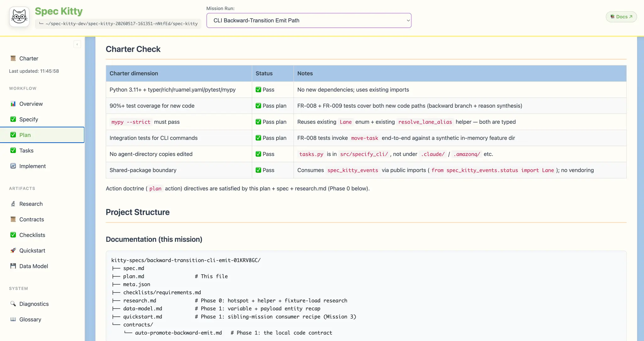Click the Data Model floppy disk icon
Screen dimensions: 644x341
click(13, 266)
